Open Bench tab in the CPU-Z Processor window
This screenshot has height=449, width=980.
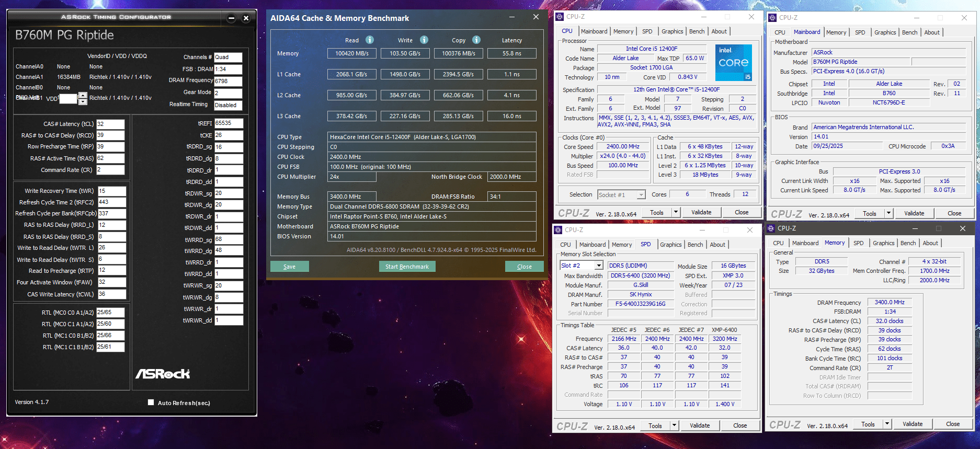point(697,31)
